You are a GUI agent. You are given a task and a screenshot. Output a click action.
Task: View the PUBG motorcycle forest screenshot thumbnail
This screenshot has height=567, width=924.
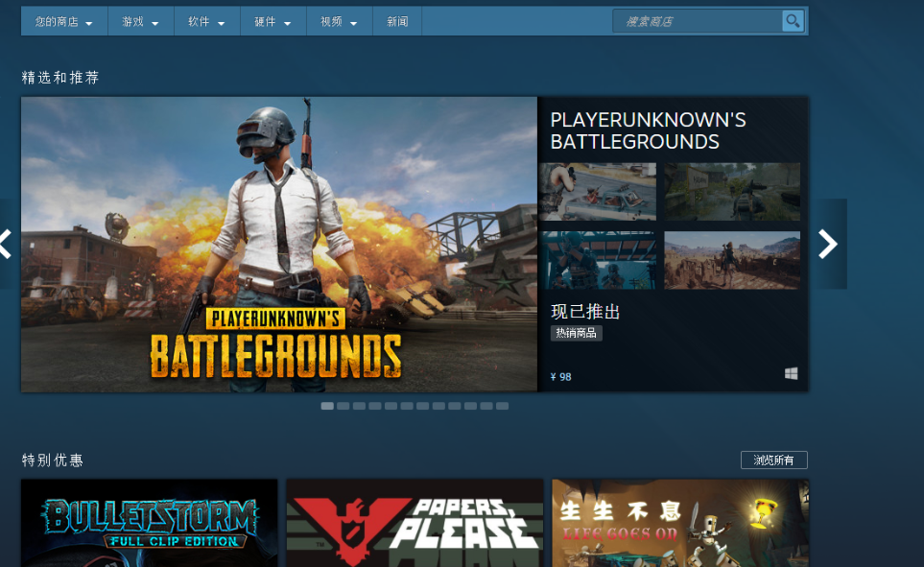tap(732, 192)
